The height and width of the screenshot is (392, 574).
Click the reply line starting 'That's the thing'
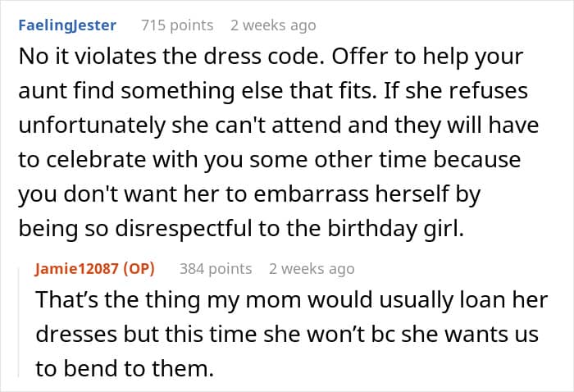(291, 300)
